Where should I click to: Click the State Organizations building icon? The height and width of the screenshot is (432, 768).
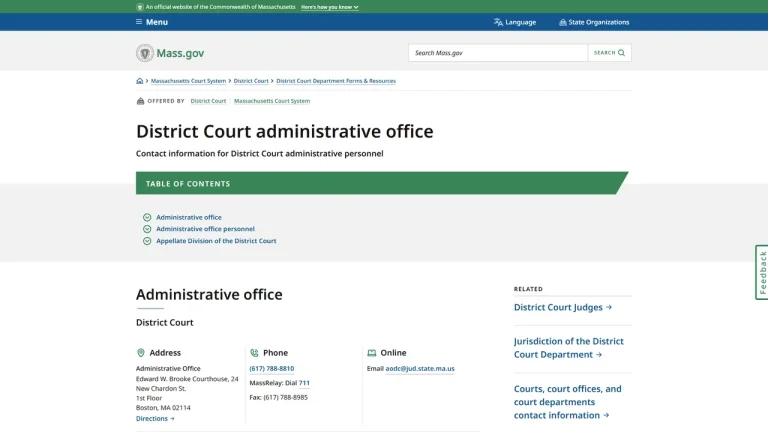tap(563, 22)
